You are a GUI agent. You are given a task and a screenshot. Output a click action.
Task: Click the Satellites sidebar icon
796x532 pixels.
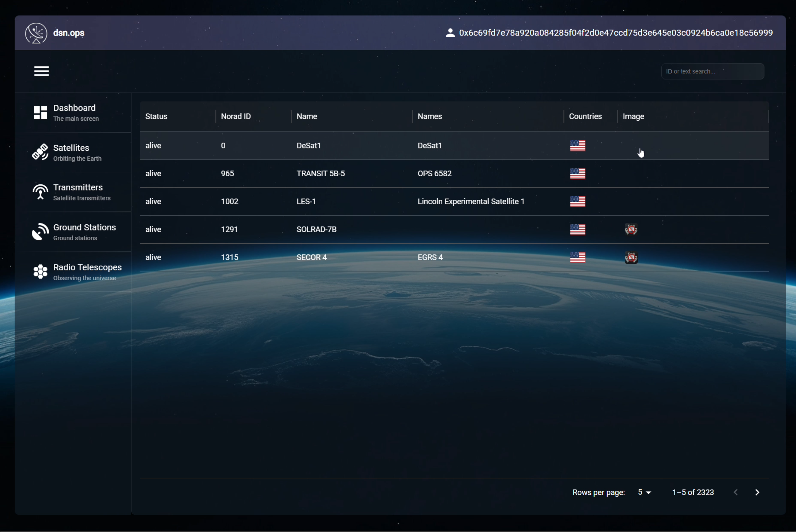click(x=40, y=152)
